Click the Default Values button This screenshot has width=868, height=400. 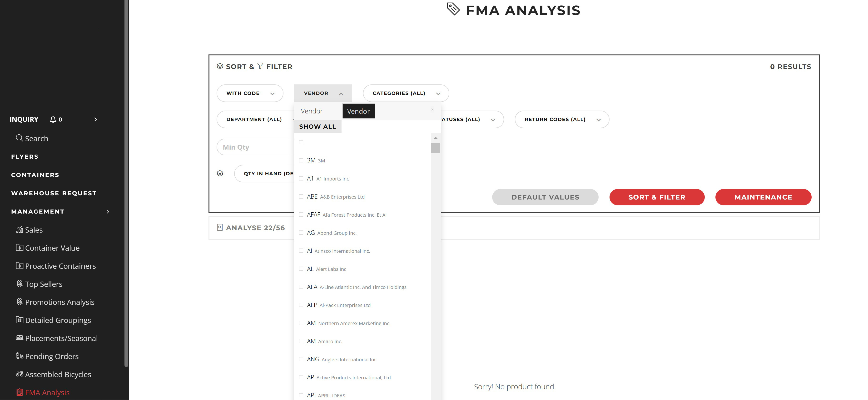545,197
